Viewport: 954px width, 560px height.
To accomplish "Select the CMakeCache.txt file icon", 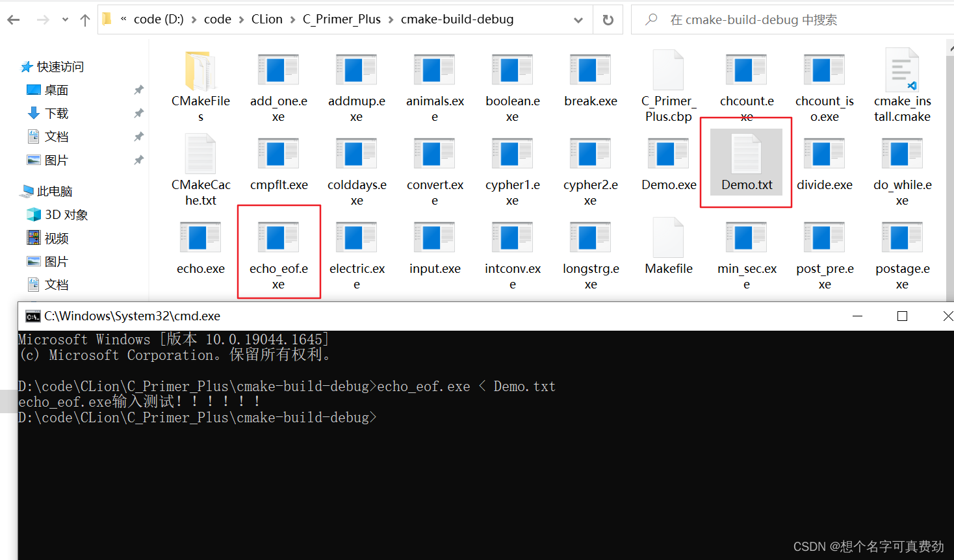I will pyautogui.click(x=200, y=154).
